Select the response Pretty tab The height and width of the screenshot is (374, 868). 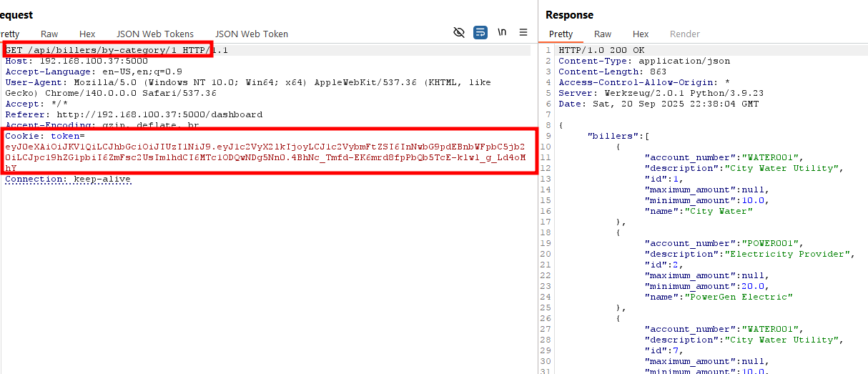point(561,34)
